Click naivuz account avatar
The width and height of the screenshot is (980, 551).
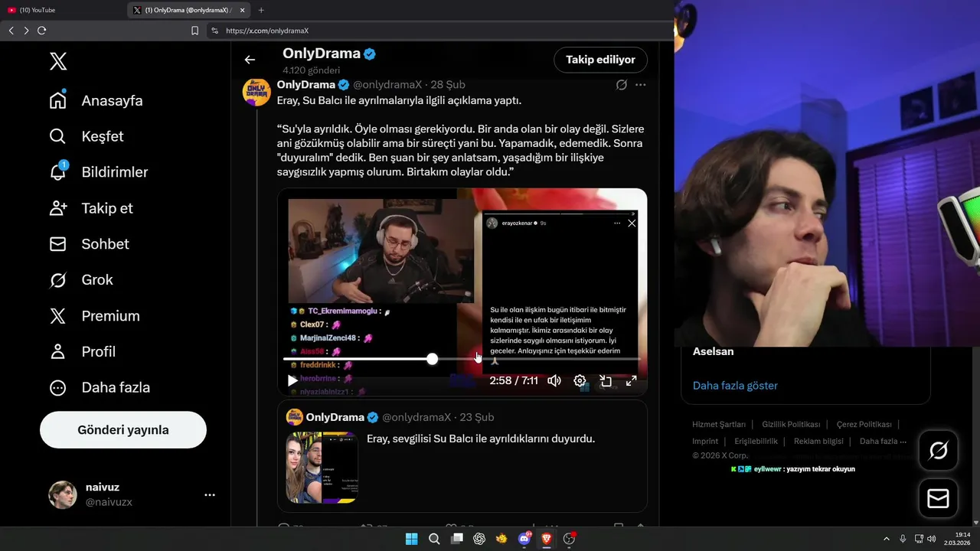63,495
